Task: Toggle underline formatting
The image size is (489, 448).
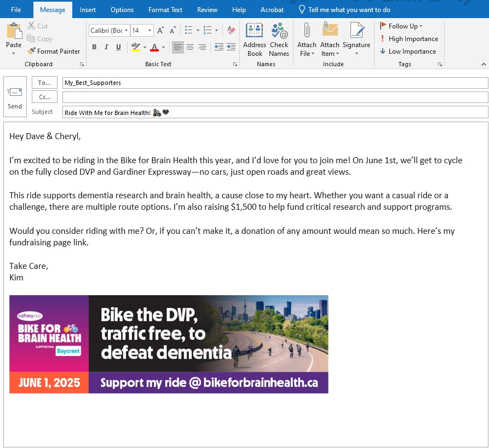Action: coord(118,47)
